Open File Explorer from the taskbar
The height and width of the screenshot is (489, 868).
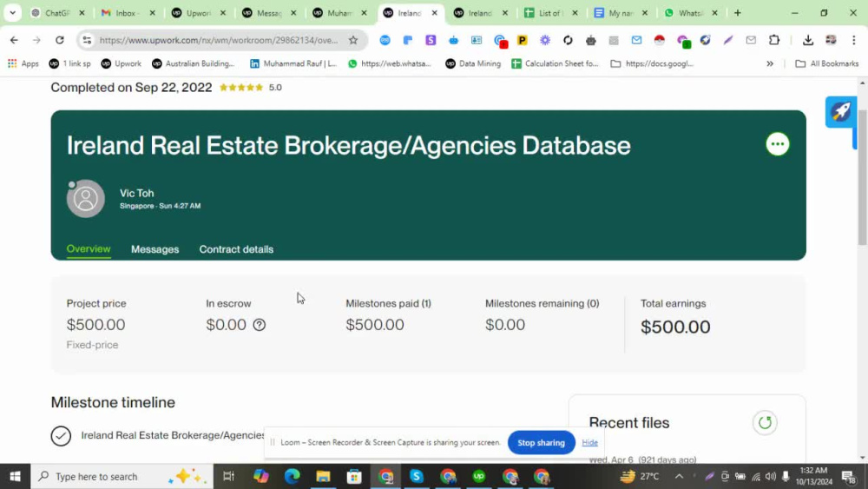[323, 476]
